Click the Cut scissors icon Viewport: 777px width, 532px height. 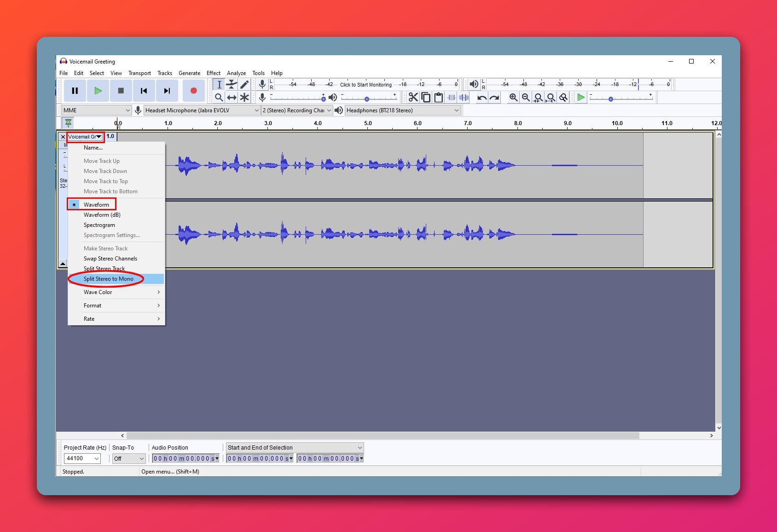(x=413, y=97)
